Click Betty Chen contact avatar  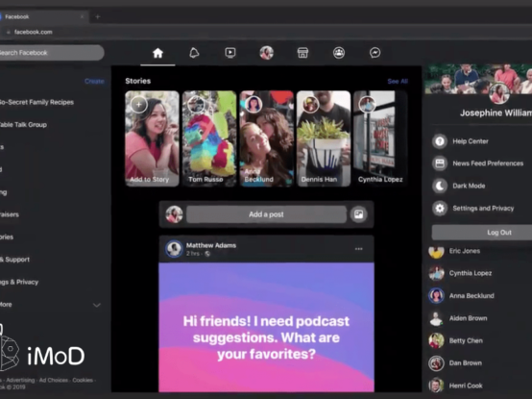pos(436,340)
